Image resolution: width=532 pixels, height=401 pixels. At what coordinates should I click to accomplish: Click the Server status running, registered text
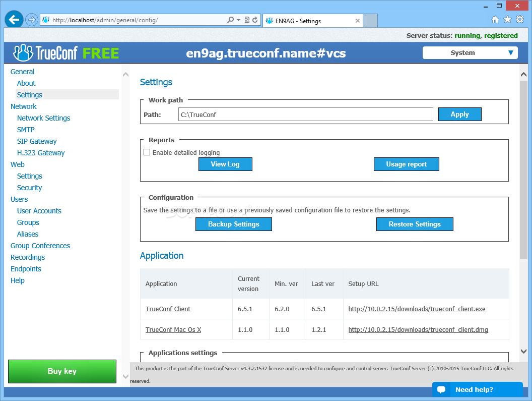(462, 35)
